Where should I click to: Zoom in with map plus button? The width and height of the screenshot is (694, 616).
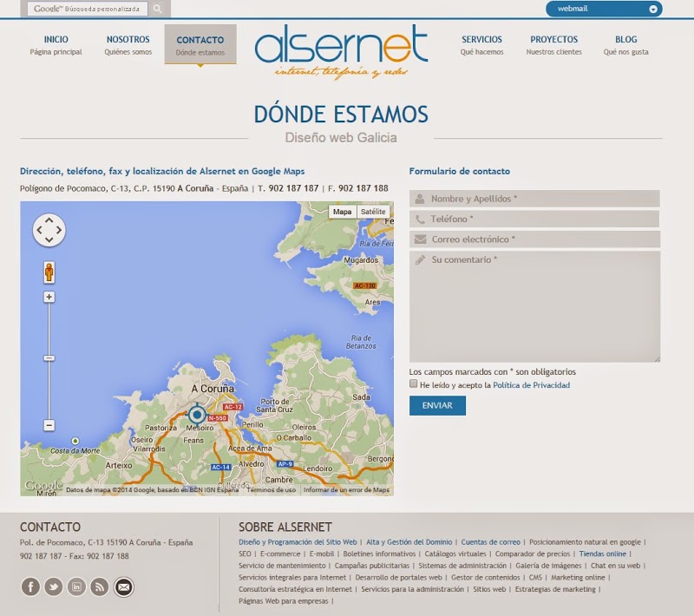tap(49, 297)
